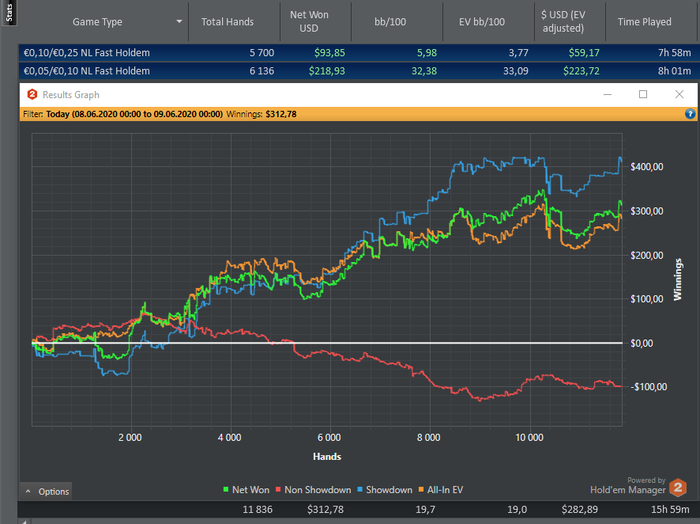Screen dimensions: 700x524
Task: Open the Stats side tab
Action: click(8, 12)
